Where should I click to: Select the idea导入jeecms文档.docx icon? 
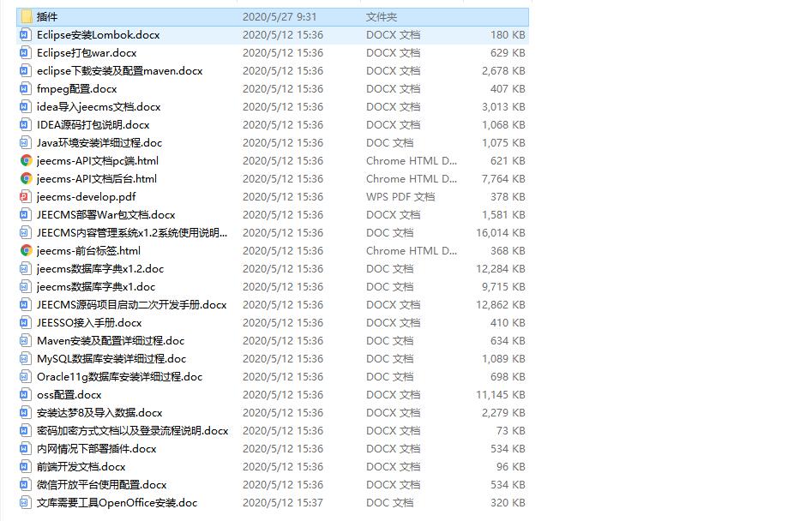click(x=25, y=107)
